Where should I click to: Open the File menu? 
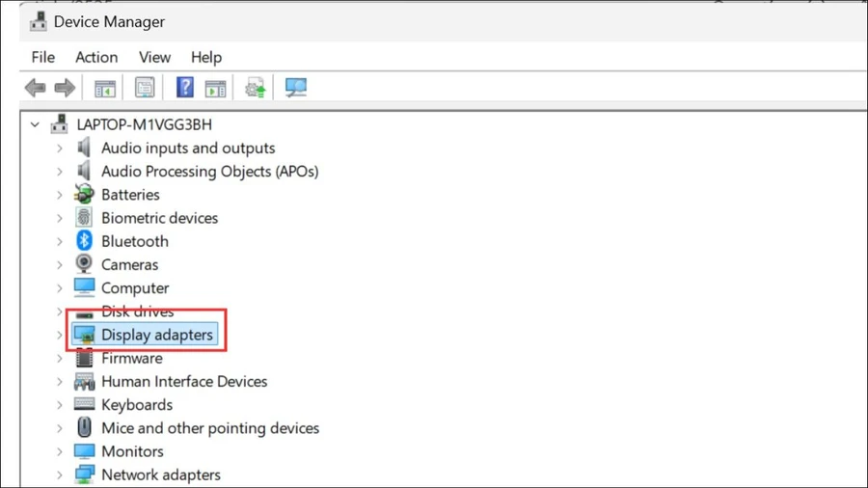tap(43, 57)
